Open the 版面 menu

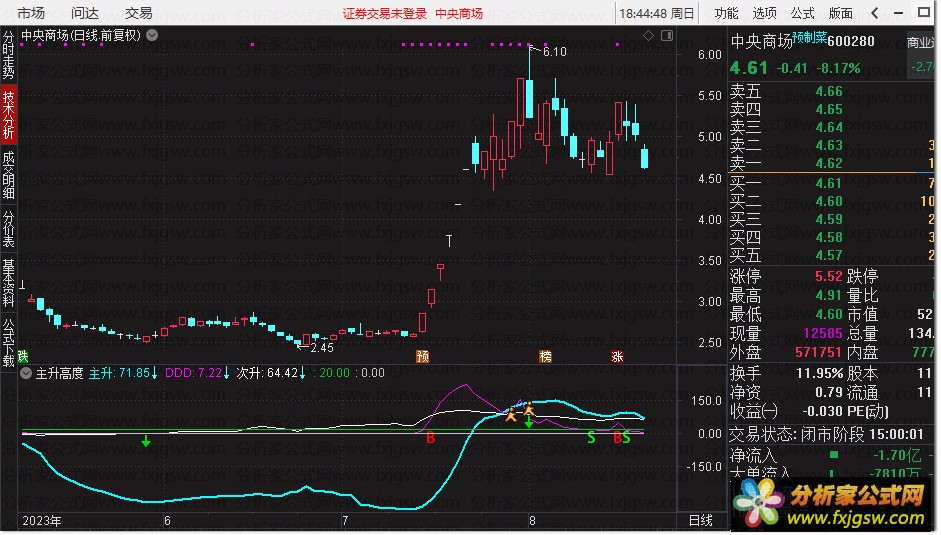pyautogui.click(x=840, y=13)
